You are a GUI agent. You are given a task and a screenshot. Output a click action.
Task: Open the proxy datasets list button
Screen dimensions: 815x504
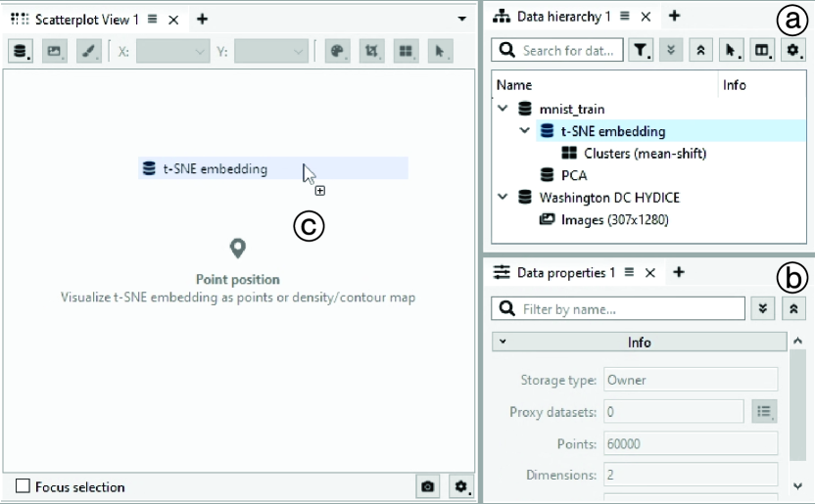(764, 412)
